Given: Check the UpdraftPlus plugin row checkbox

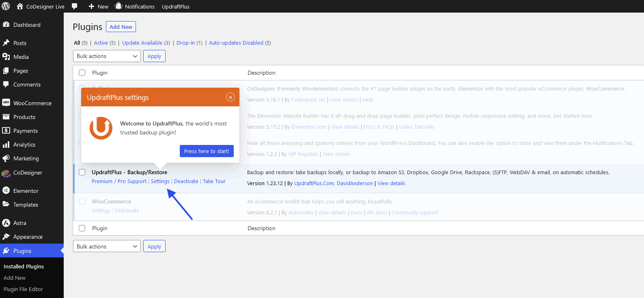Looking at the screenshot, I should click(x=82, y=172).
